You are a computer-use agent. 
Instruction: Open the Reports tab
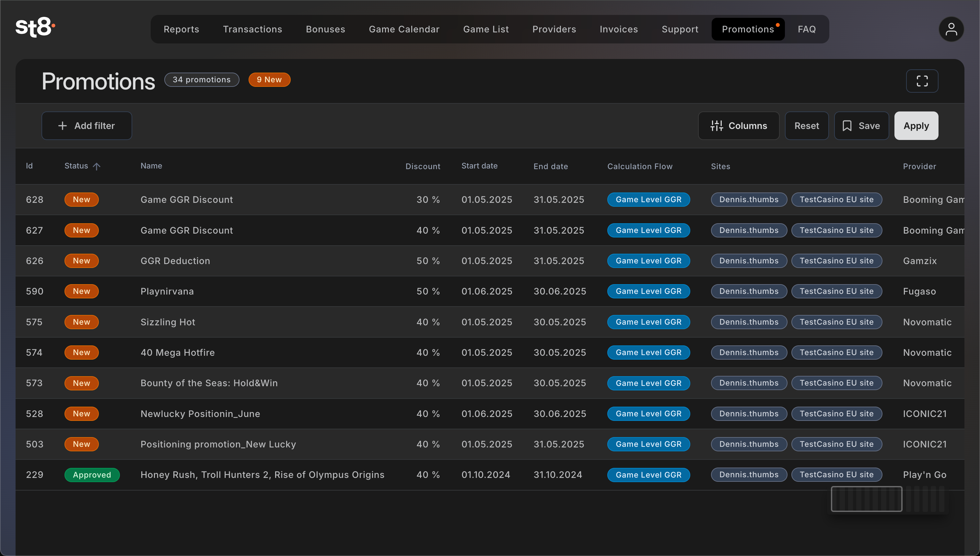coord(181,29)
